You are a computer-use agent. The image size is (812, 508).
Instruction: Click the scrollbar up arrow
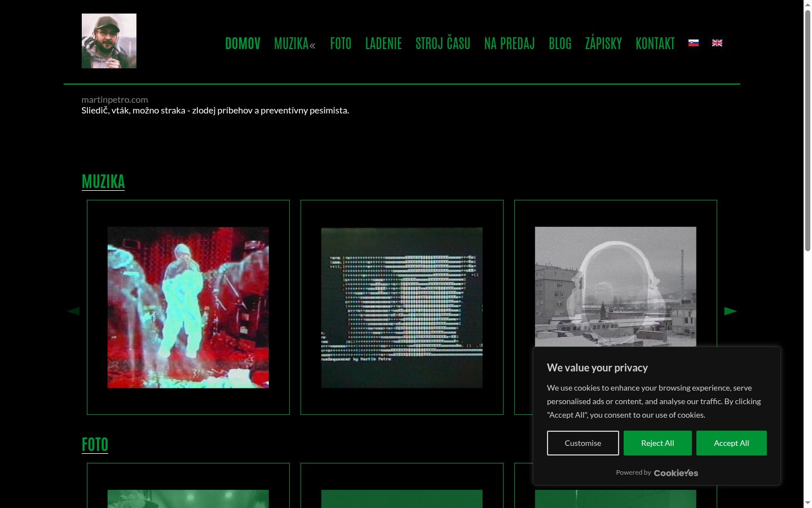tap(807, 4)
